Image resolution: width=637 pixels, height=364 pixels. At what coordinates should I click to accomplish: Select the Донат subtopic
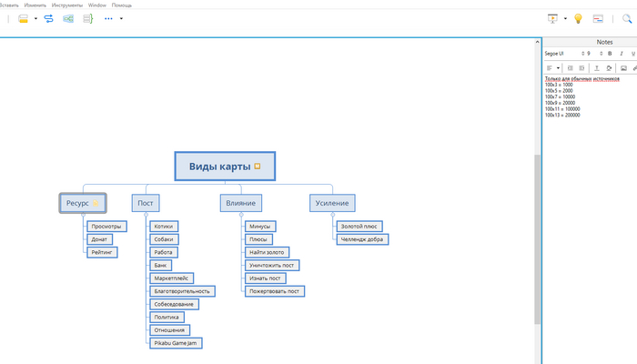pos(99,239)
